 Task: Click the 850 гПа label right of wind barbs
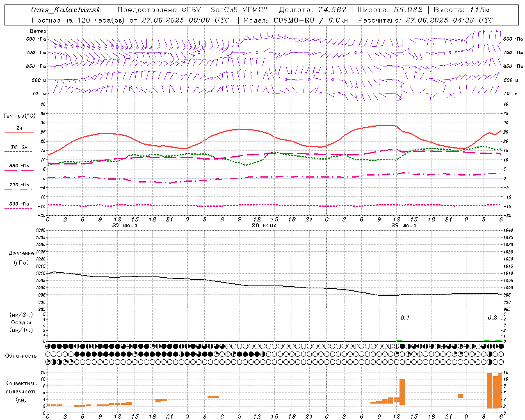tap(514, 66)
